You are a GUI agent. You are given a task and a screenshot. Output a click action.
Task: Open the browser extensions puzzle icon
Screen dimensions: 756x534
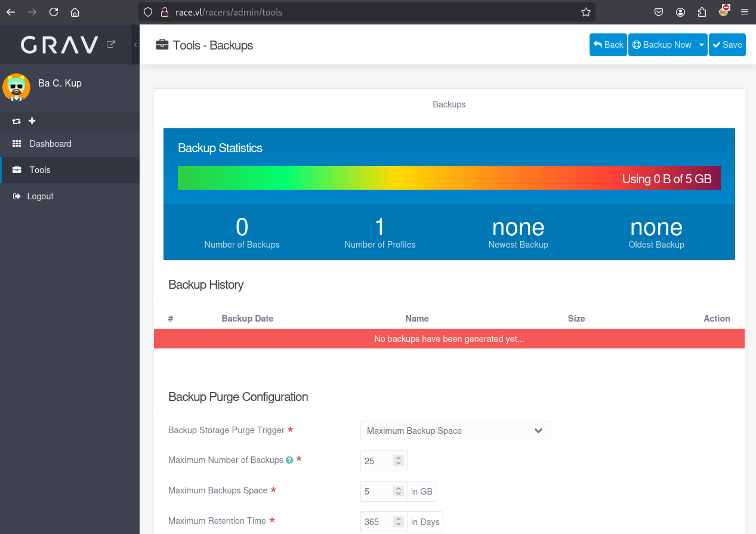click(x=702, y=12)
